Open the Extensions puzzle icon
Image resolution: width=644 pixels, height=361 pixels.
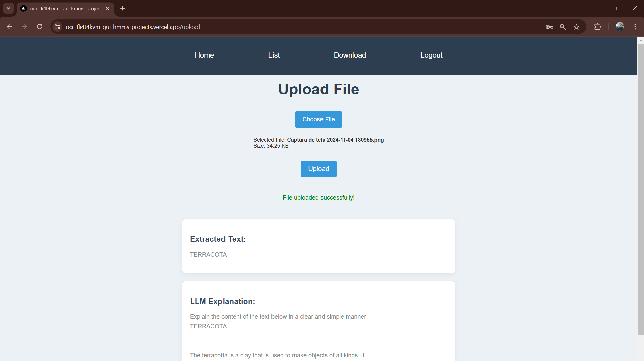[597, 27]
